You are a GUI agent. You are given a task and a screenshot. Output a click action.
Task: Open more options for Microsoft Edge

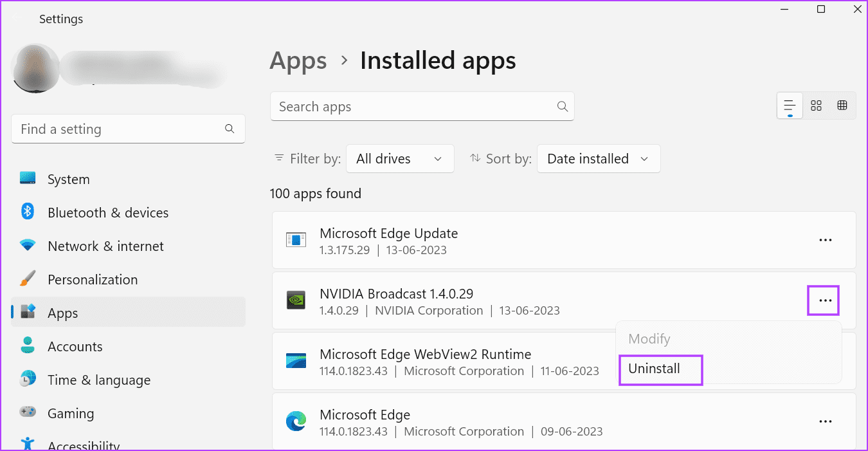826,421
